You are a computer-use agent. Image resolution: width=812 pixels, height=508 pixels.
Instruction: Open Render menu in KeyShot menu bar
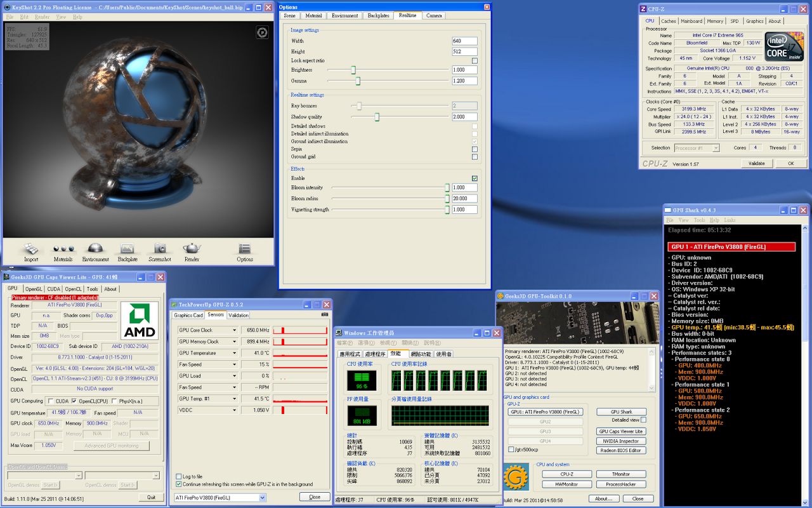point(42,17)
